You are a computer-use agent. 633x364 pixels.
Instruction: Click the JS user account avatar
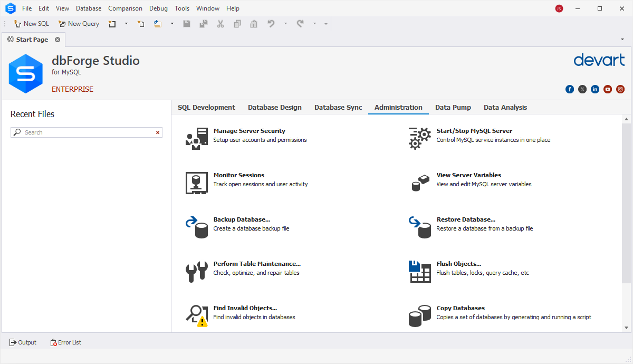[559, 8]
